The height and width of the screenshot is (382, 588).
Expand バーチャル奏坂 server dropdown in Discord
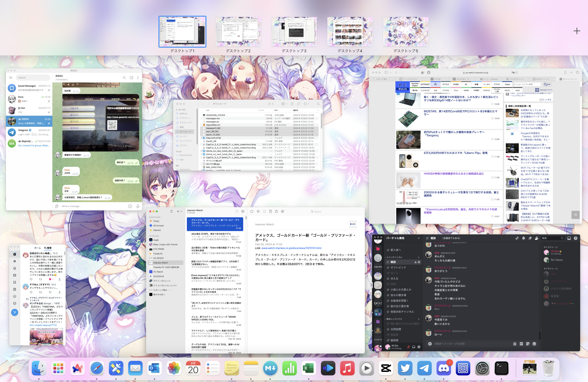418,238
